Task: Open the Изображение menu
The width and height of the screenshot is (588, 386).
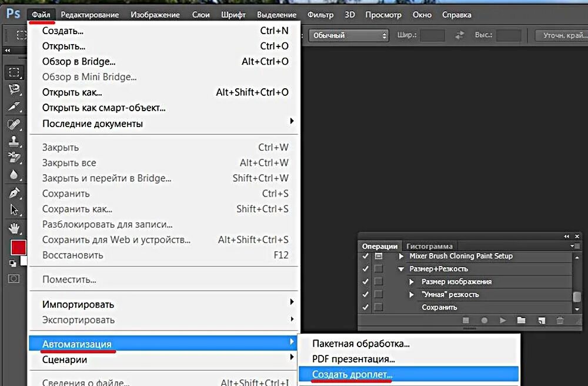Action: pyautogui.click(x=155, y=15)
